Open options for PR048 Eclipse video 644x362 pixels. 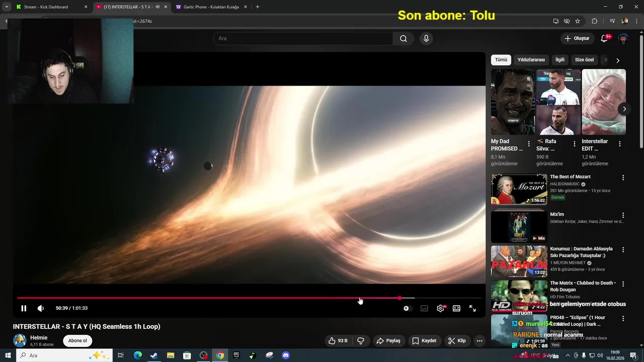[623, 319]
